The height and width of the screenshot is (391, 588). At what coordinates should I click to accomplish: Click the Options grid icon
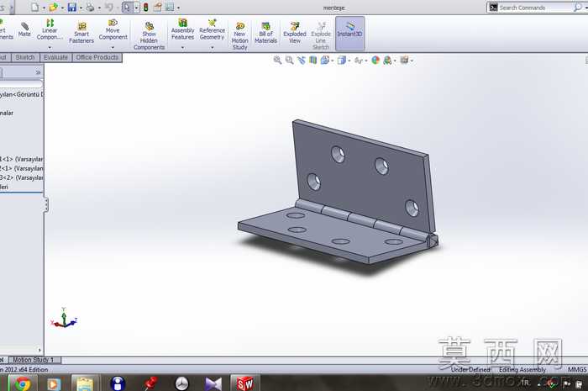[170, 7]
